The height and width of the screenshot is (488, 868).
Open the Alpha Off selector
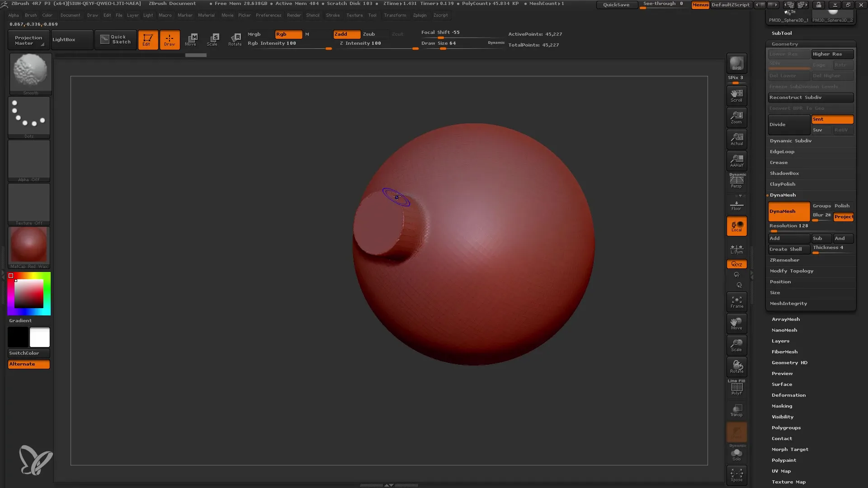pos(29,161)
